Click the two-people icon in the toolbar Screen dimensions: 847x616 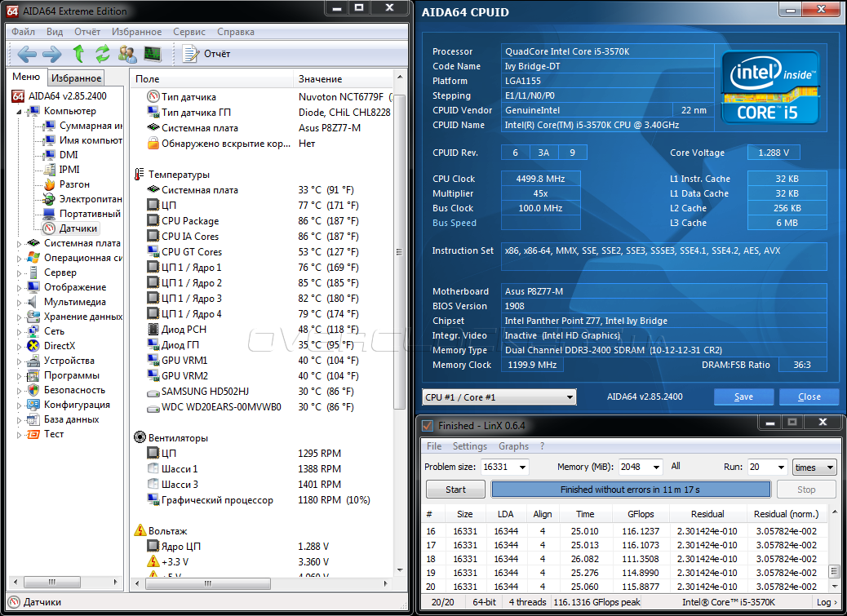tap(127, 54)
